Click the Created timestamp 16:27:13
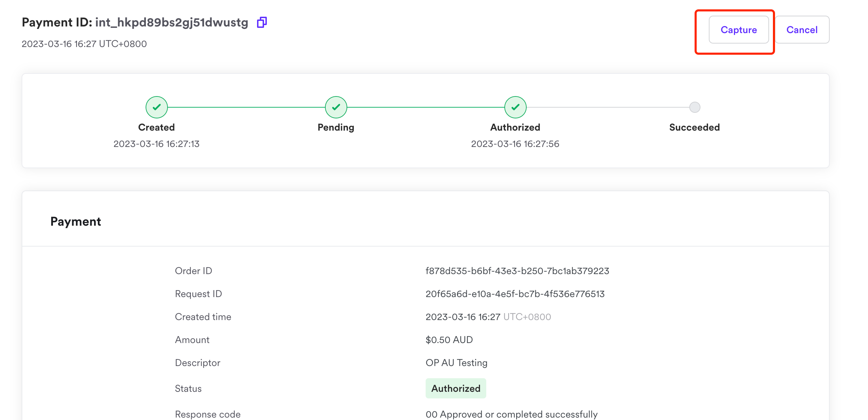The height and width of the screenshot is (420, 868). [x=156, y=144]
